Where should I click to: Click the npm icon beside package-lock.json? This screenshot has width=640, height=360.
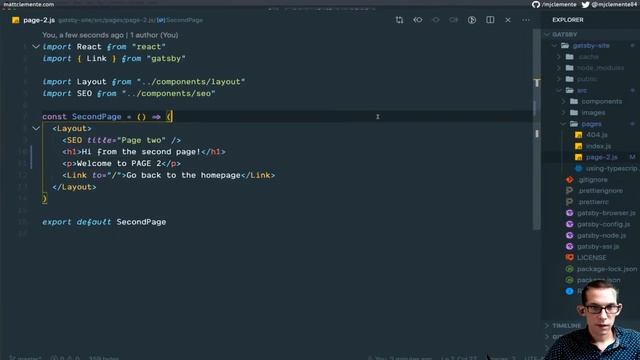click(570, 269)
